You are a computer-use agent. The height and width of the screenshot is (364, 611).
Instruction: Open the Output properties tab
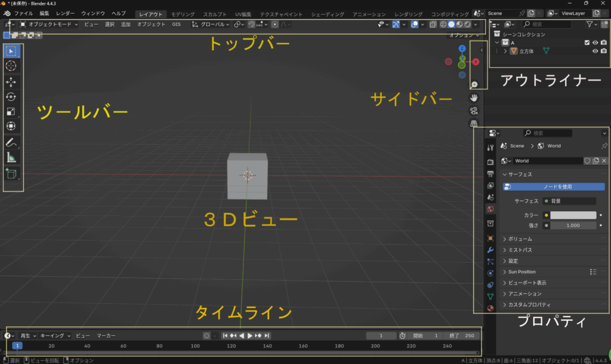(490, 174)
